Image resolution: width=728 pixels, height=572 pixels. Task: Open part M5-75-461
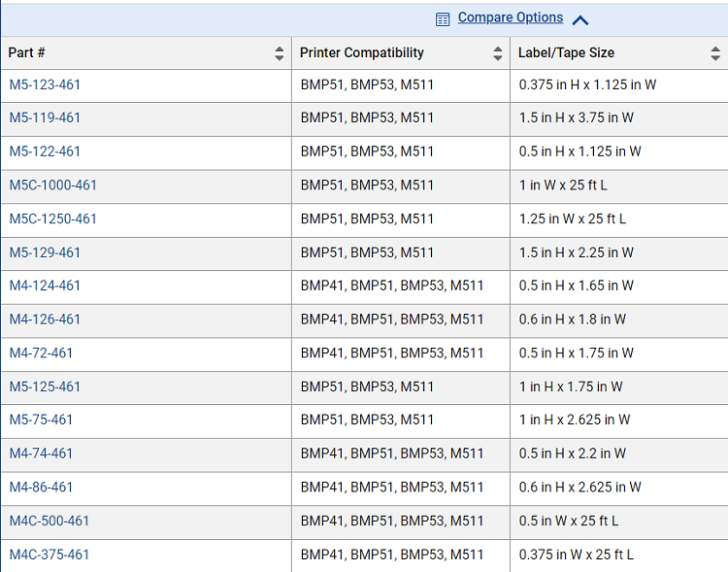tap(41, 421)
